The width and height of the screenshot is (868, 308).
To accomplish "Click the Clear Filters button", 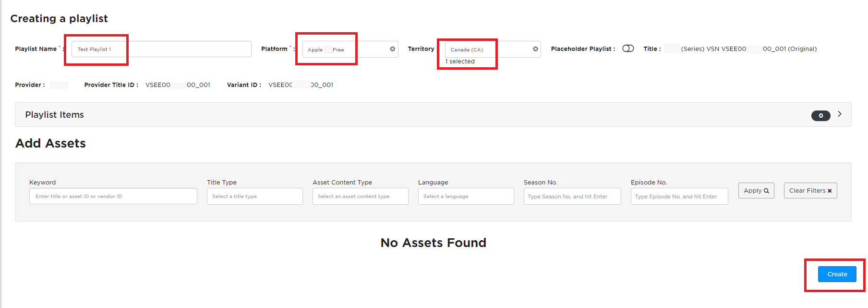I will pos(810,191).
